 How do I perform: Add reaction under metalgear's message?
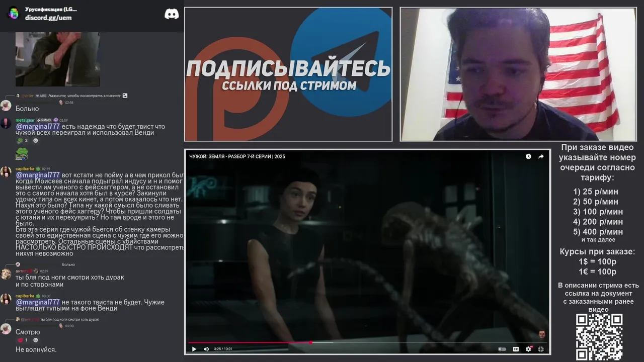pos(35,140)
